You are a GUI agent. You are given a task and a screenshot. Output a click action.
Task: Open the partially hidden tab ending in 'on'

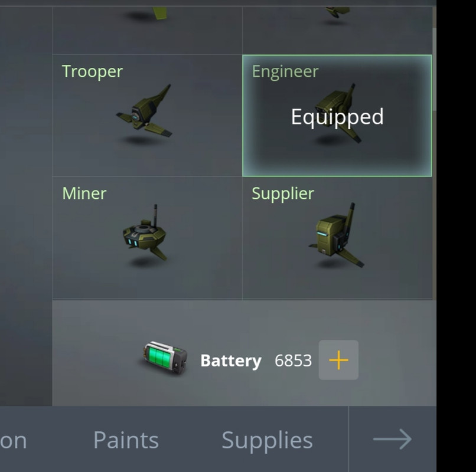coord(14,441)
